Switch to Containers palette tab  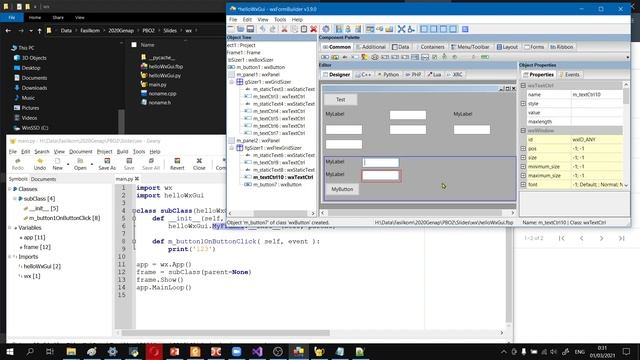coord(429,47)
